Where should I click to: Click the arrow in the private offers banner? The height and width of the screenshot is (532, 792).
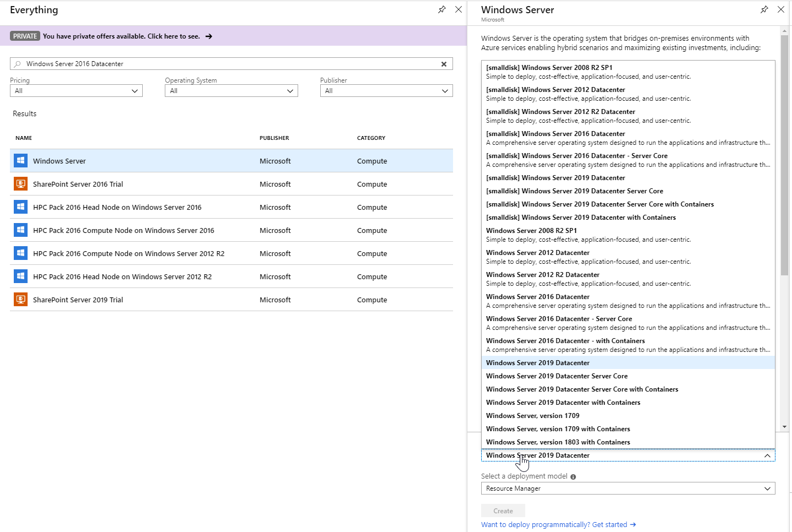(x=208, y=36)
